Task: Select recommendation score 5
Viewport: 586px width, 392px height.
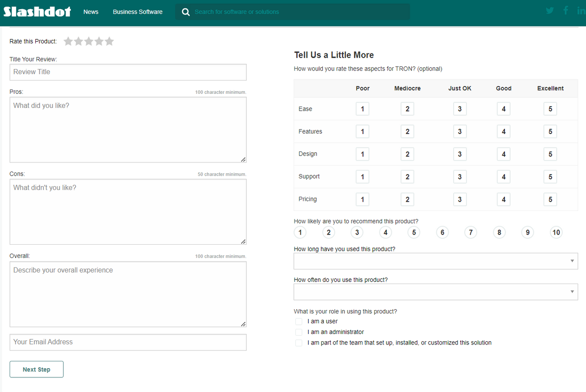Action: pos(414,232)
